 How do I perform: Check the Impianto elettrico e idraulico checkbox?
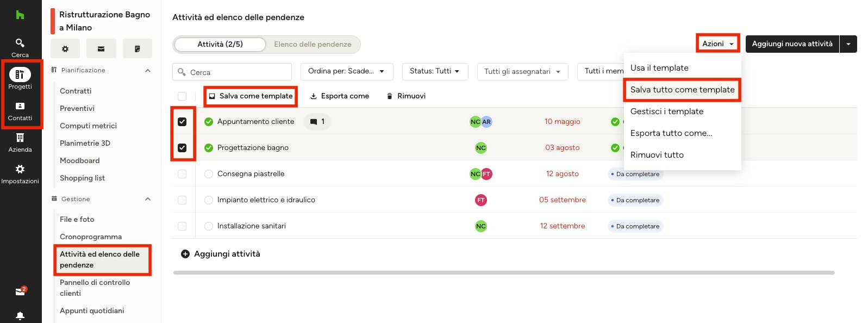182,200
